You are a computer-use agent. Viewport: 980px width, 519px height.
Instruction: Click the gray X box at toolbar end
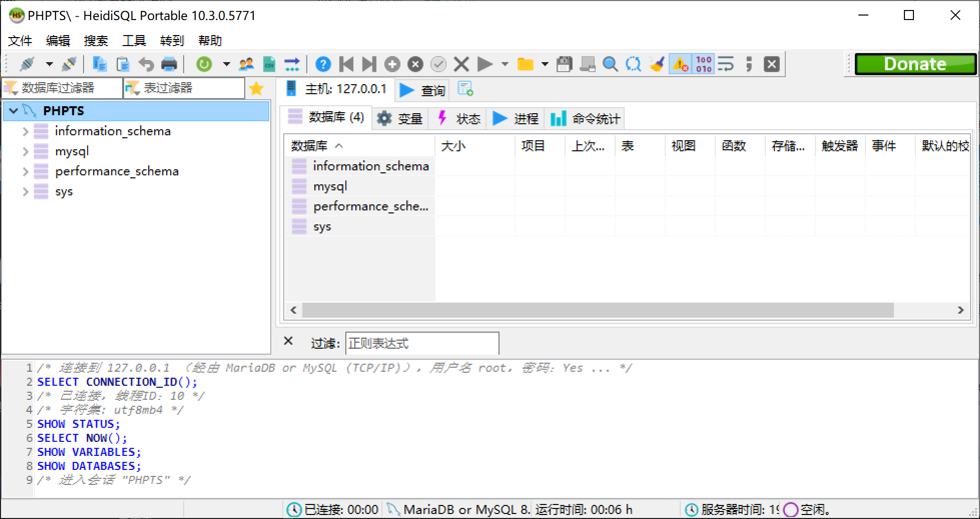pyautogui.click(x=772, y=64)
